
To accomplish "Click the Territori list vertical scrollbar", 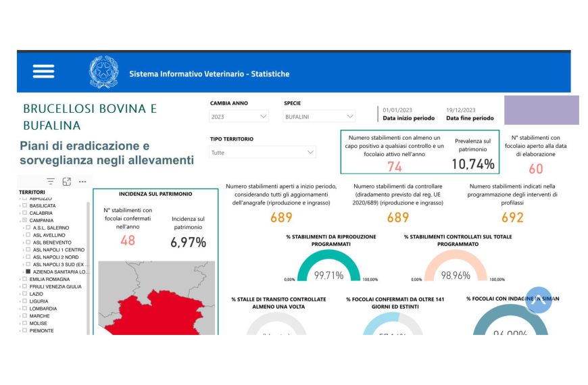I will [x=88, y=268].
